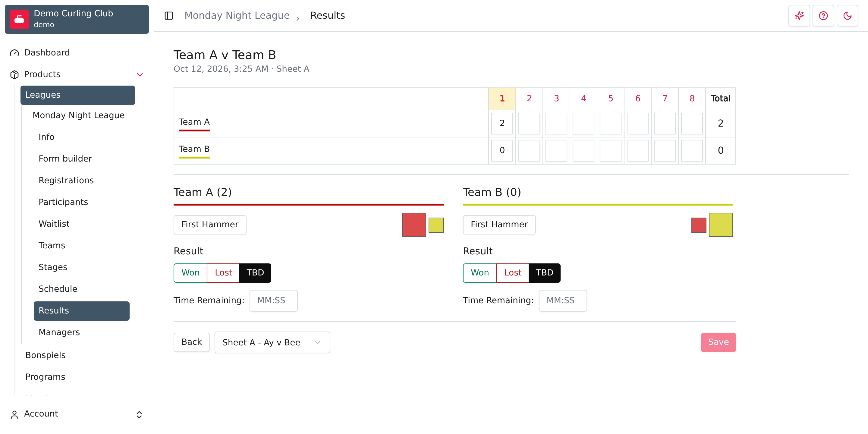
Task: Open the help question mark icon
Action: [823, 15]
